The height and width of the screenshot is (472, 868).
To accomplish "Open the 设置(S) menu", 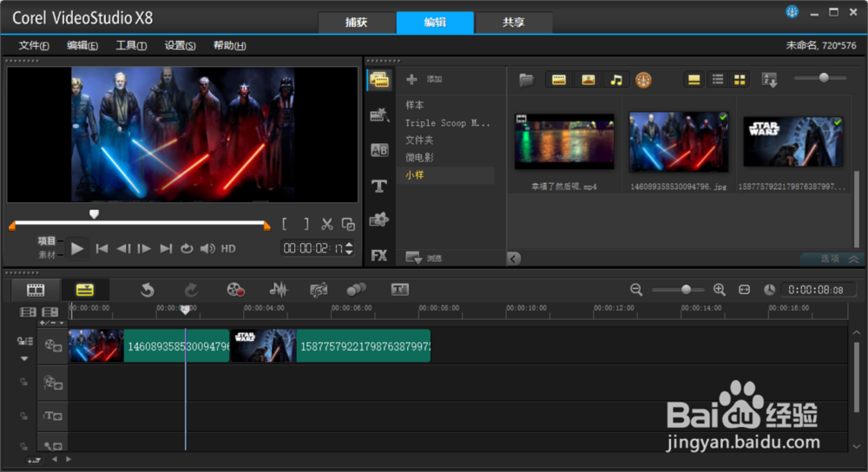I will (x=180, y=45).
